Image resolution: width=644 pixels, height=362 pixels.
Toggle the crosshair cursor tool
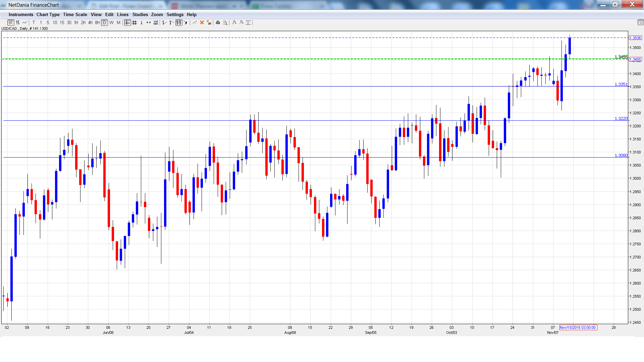[127, 22]
